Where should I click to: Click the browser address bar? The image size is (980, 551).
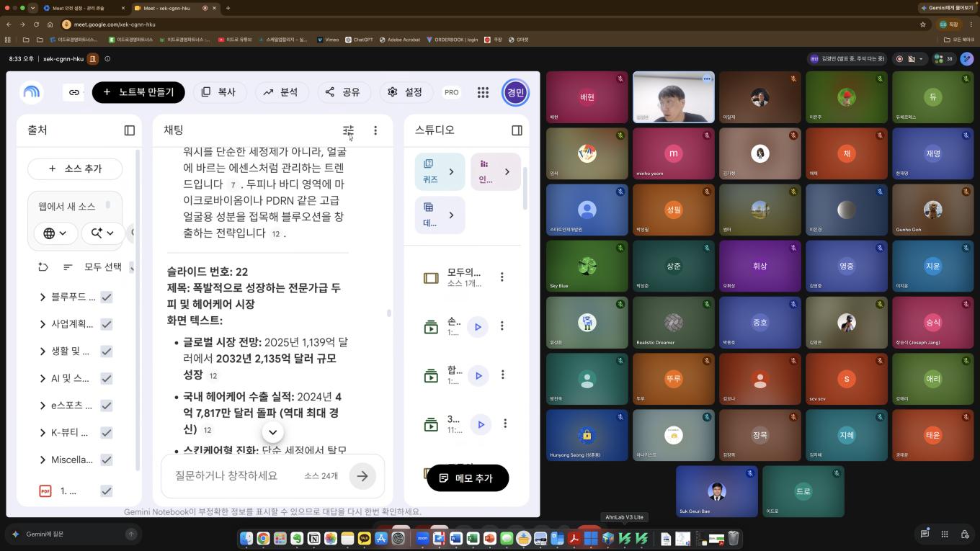pos(490,24)
